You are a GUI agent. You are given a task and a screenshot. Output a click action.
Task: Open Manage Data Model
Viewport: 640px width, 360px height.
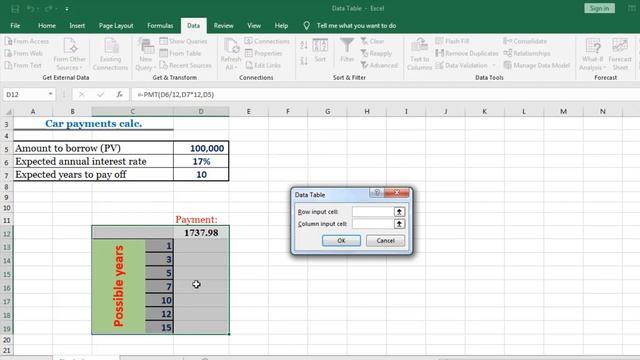[536, 65]
